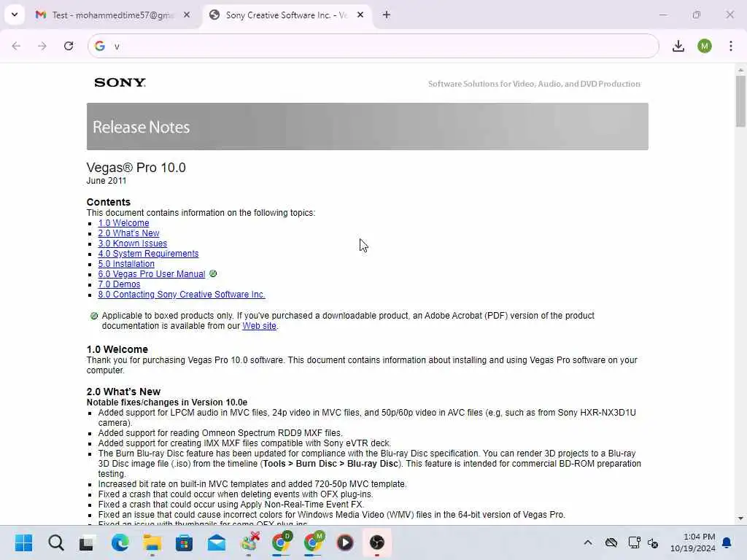Click the scrollbar up arrow
This screenshot has height=560, width=747.
tap(740, 70)
